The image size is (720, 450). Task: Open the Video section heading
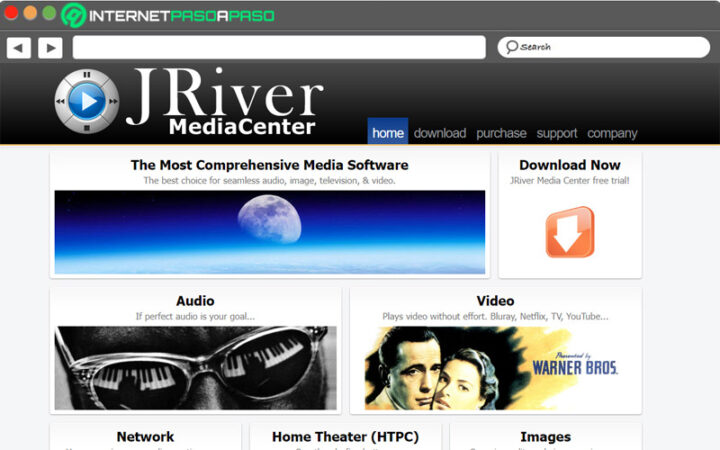[495, 300]
